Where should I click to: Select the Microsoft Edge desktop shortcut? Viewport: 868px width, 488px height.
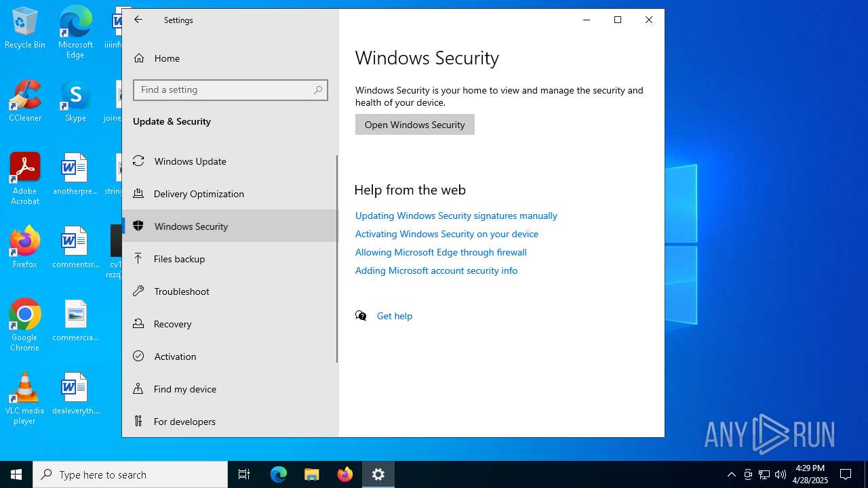(75, 33)
